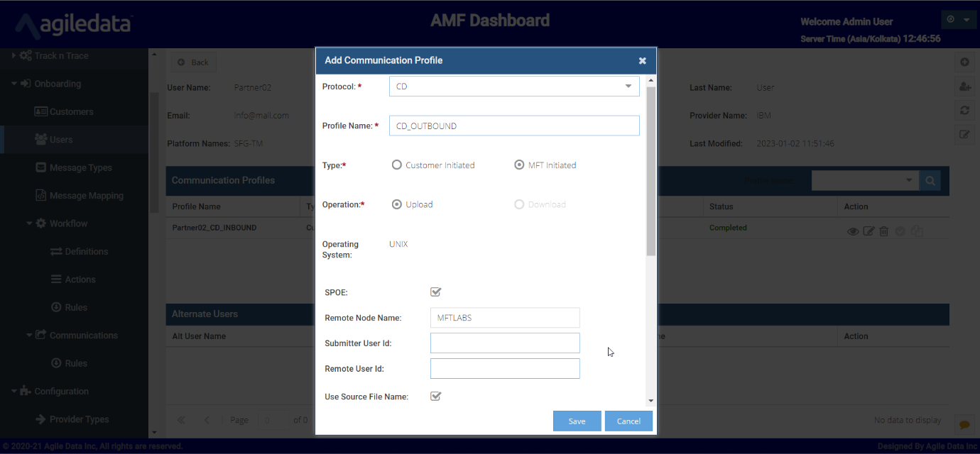Screen dimensions: 980x454
Task: Click the chat bubble icon at bottom right
Action: coord(964,424)
